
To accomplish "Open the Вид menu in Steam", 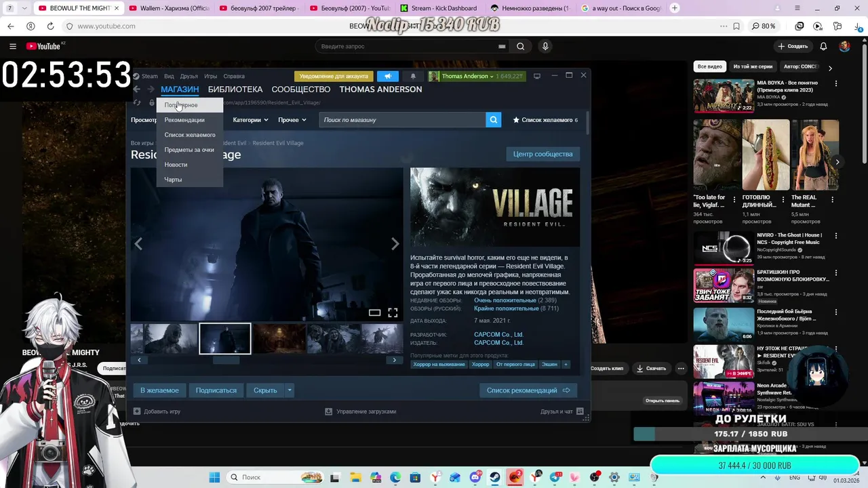I will [x=169, y=76].
